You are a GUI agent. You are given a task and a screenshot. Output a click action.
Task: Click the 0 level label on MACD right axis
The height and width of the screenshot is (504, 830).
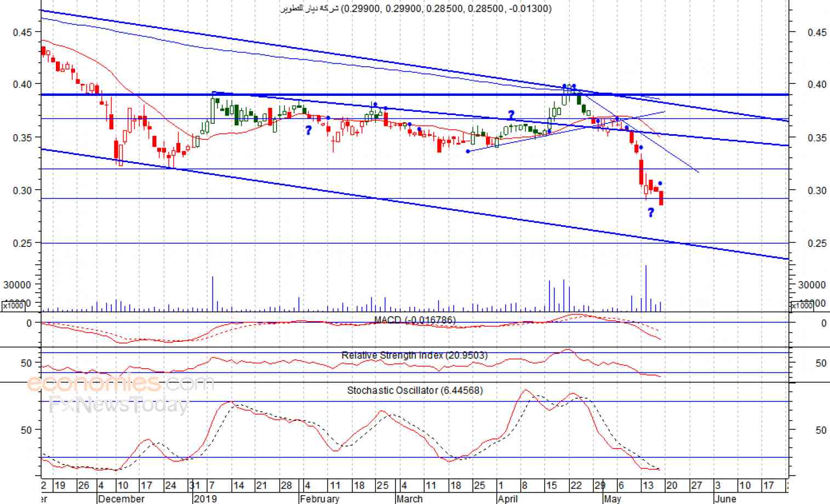(823, 324)
